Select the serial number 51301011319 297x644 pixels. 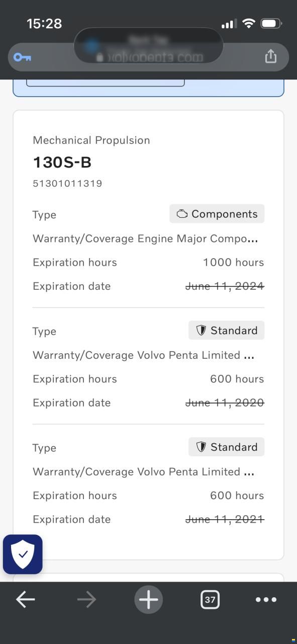click(67, 183)
